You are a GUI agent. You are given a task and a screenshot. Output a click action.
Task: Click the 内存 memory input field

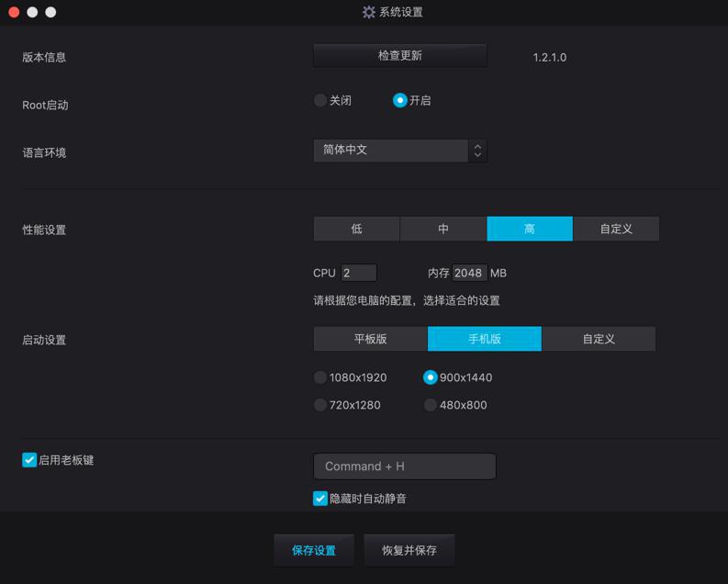[469, 273]
